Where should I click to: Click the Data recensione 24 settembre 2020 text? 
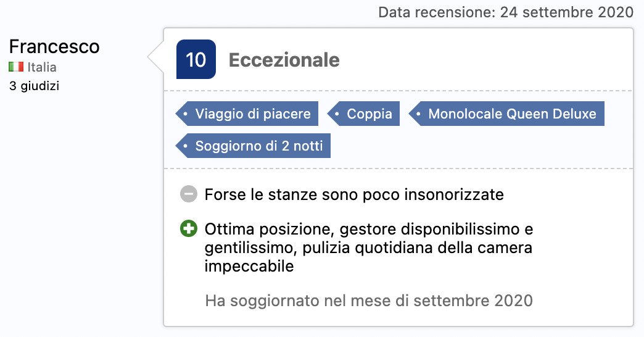(506, 12)
